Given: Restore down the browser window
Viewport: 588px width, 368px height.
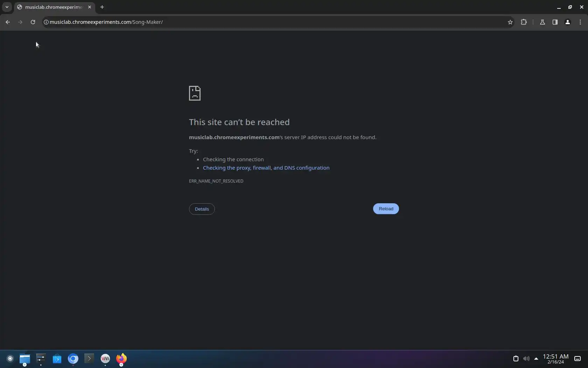Looking at the screenshot, I should pos(570,7).
